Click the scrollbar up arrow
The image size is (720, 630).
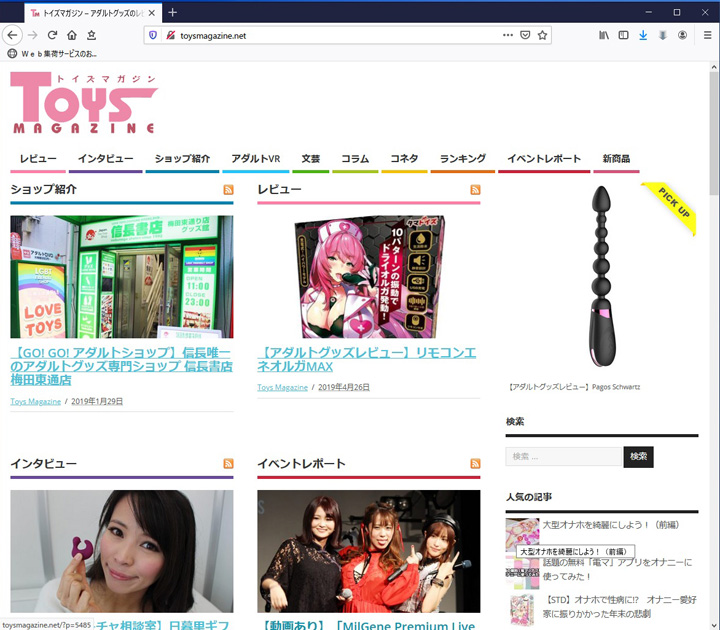click(x=714, y=67)
